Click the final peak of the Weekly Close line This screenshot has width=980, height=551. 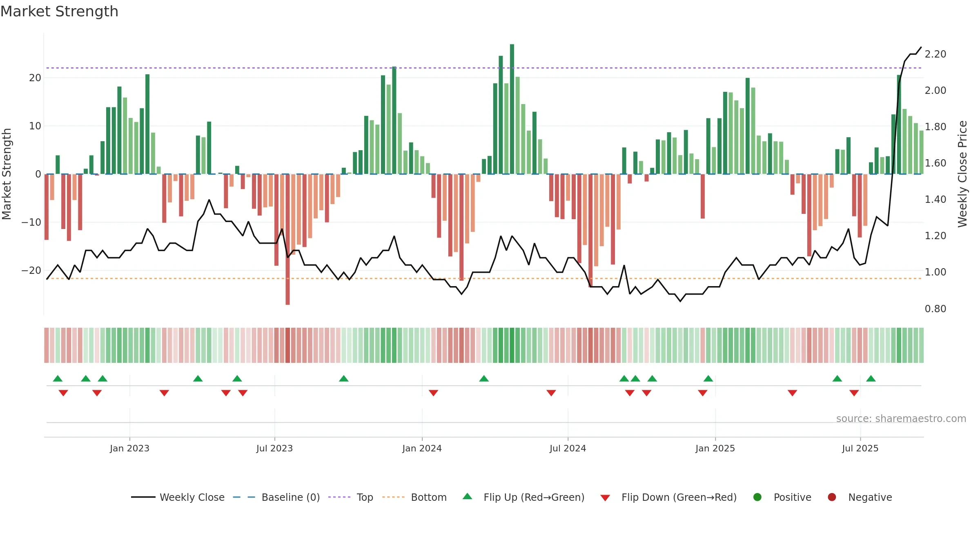pyautogui.click(x=921, y=47)
